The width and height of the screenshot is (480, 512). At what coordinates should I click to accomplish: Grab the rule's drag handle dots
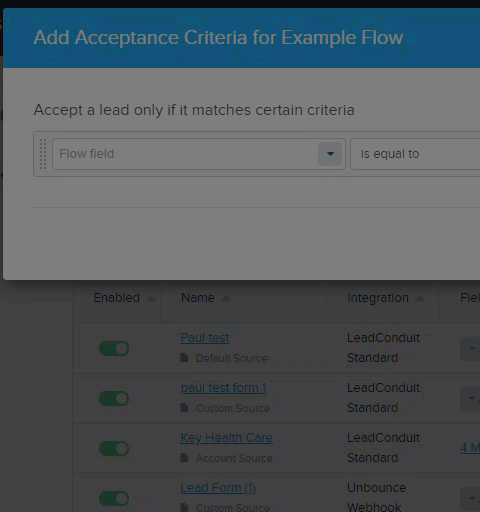[x=43, y=154]
